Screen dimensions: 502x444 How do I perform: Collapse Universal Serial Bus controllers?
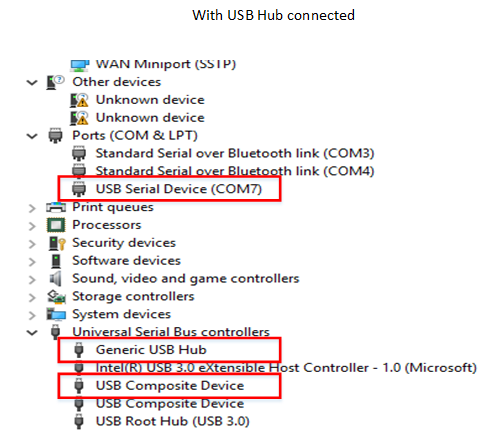32,333
